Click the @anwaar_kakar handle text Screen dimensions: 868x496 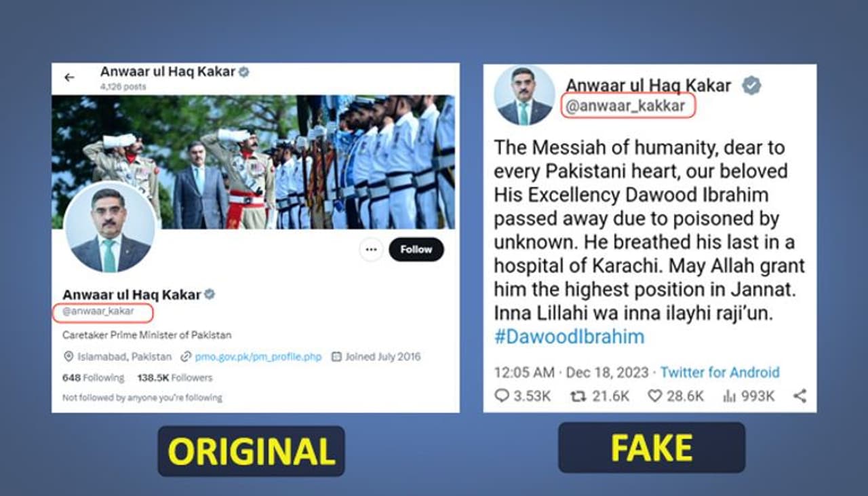coord(98,312)
